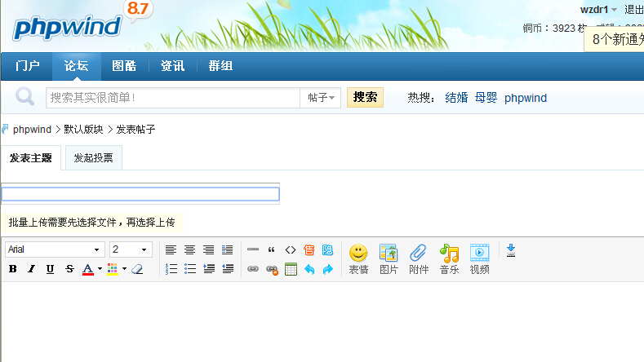
Task: Click the undo arrow icon
Action: point(309,269)
